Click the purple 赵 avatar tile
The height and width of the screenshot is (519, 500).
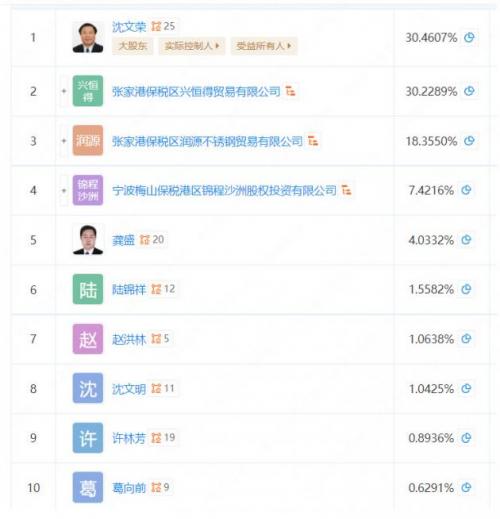(x=88, y=339)
